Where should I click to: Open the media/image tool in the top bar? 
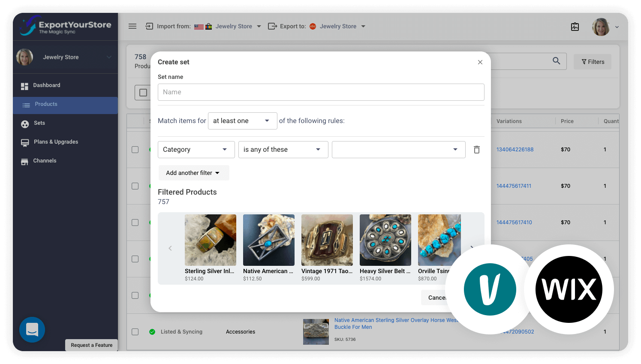(x=575, y=27)
